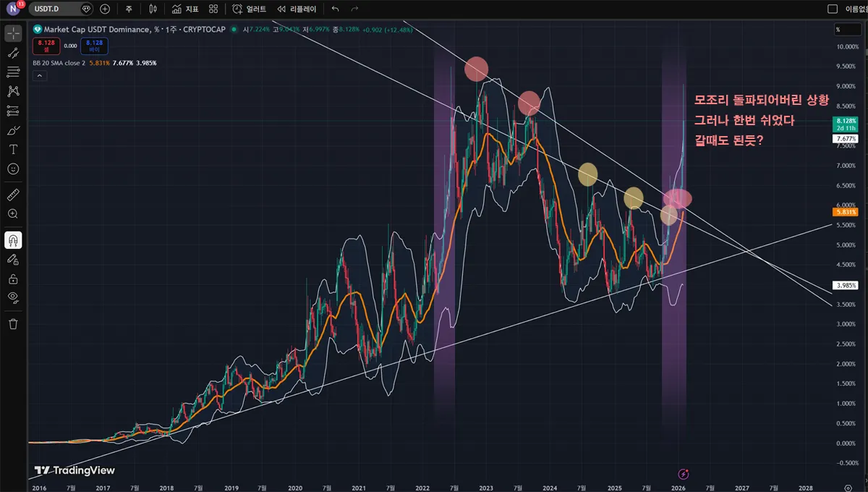Click the USDT.D symbol search field
The height and width of the screenshot is (492, 868).
coord(58,9)
